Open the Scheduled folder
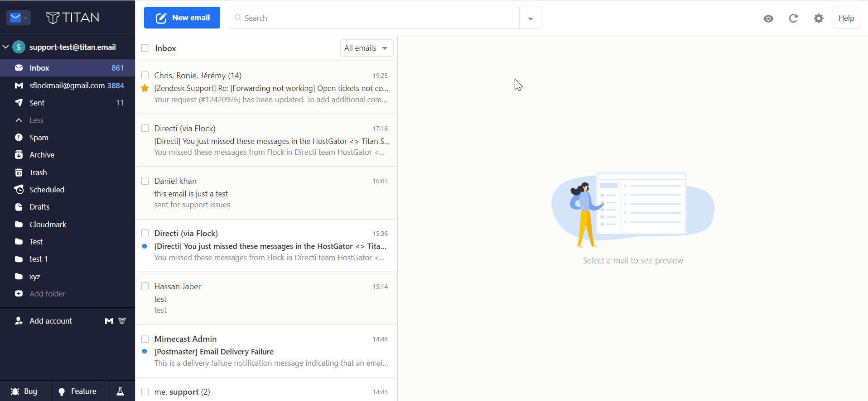Viewport: 868px width, 401px height. pyautogui.click(x=68, y=190)
